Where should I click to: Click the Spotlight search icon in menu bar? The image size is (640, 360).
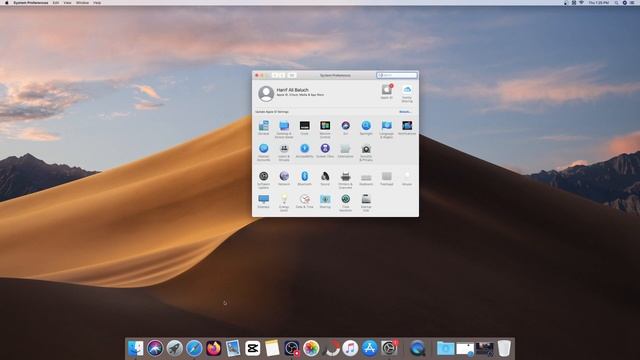coord(616,2)
